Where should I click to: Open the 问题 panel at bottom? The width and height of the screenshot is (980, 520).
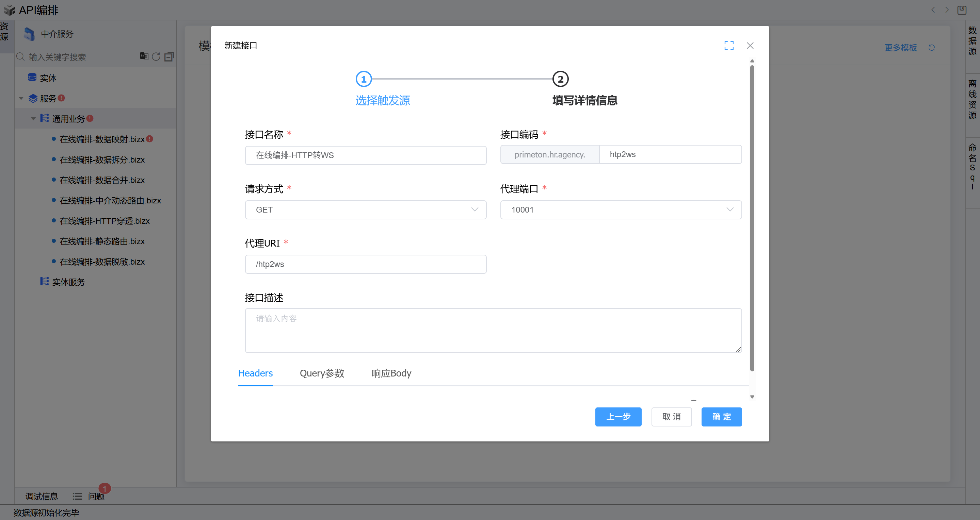[96, 496]
